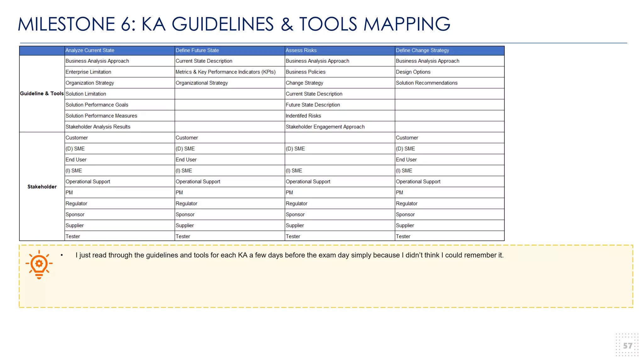Click '(I) SME' in the Assess Risks column
Image resolution: width=644 pixels, height=362 pixels.
coord(340,171)
